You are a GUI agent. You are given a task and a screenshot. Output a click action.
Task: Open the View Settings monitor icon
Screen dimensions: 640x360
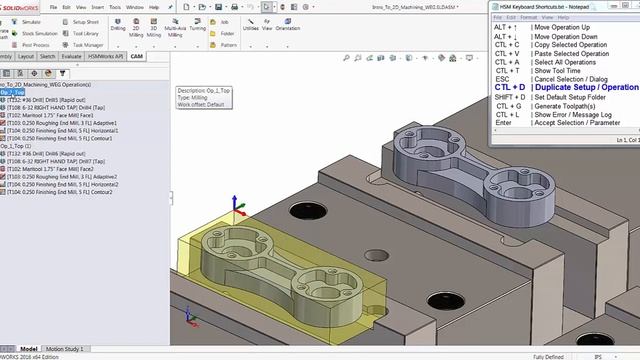469,58
